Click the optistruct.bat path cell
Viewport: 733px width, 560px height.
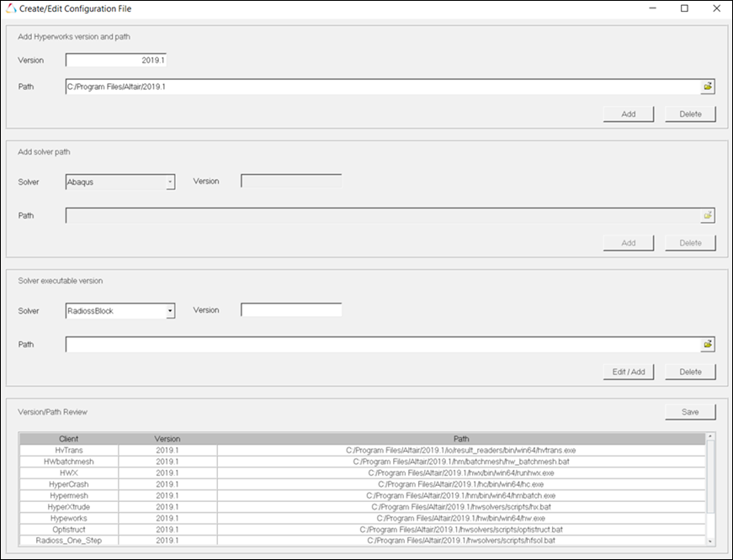[x=461, y=529]
